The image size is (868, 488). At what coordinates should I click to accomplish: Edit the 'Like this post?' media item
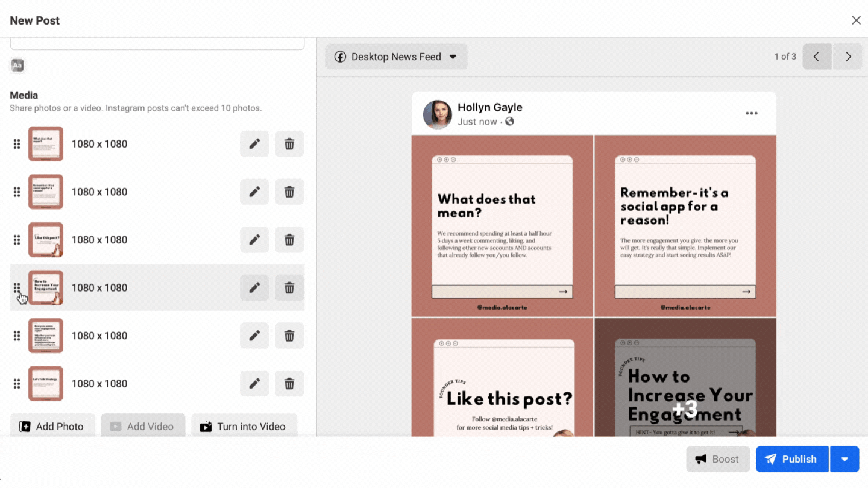point(254,240)
